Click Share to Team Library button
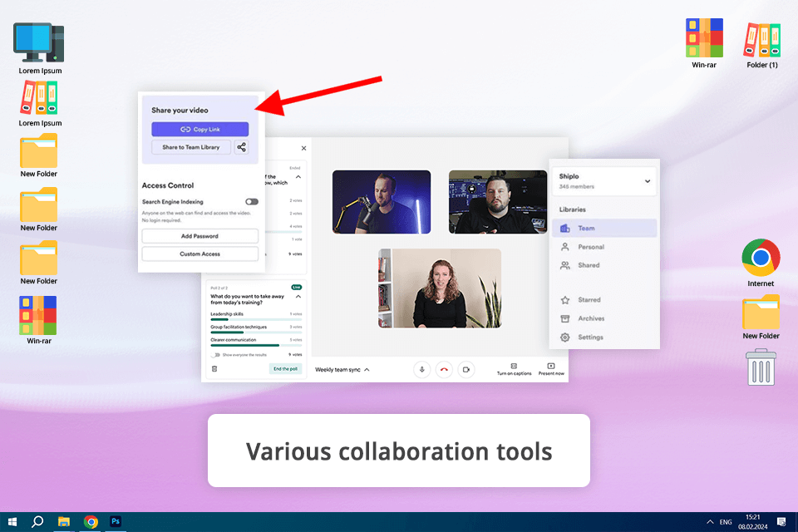This screenshot has height=532, width=798. pyautogui.click(x=191, y=147)
